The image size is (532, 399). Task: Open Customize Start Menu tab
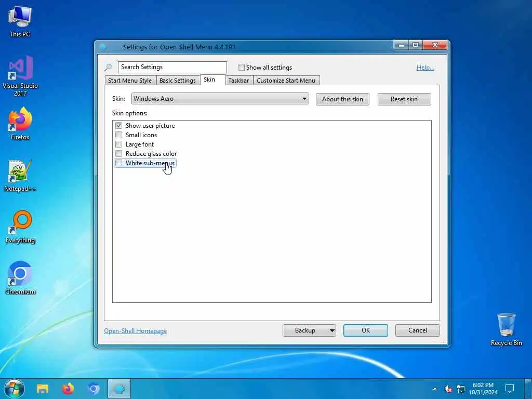tap(286, 81)
